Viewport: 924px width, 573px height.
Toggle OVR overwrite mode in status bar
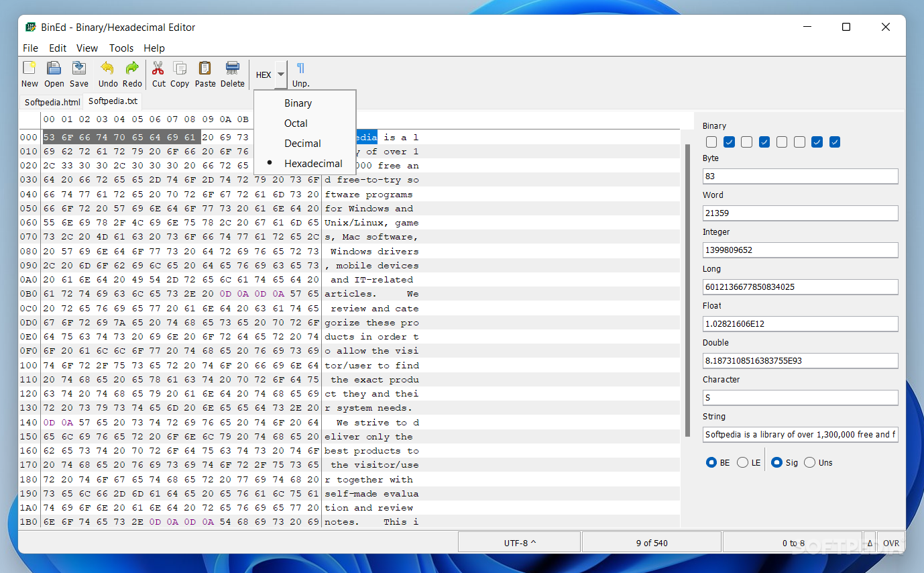point(891,543)
